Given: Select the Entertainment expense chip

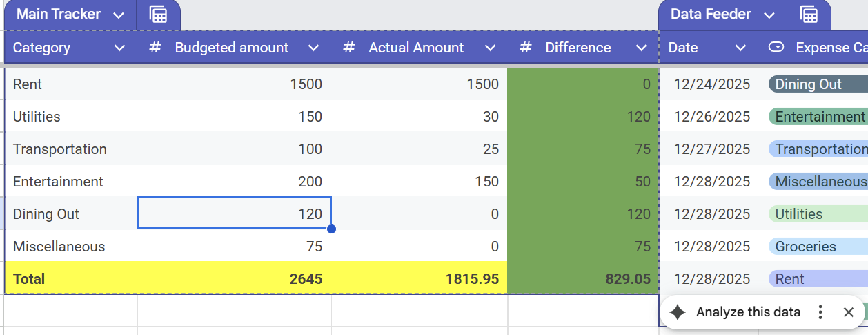Looking at the screenshot, I should click(x=818, y=117).
